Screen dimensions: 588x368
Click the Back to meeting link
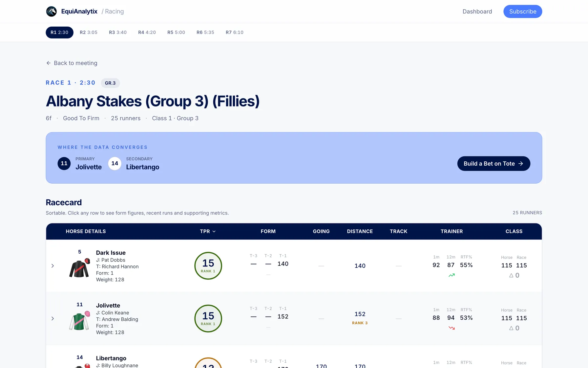click(x=72, y=63)
